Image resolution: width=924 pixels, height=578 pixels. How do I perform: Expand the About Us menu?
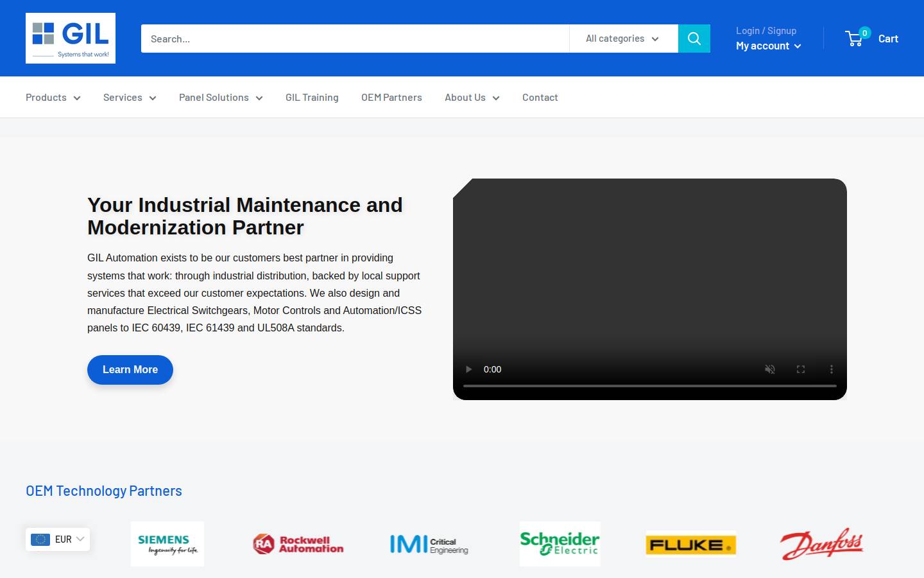click(x=472, y=98)
